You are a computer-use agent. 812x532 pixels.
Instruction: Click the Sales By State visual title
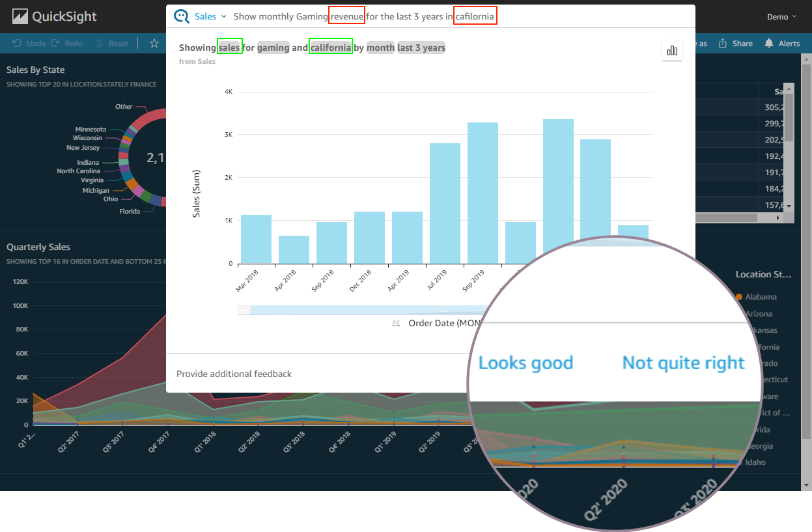tap(35, 70)
